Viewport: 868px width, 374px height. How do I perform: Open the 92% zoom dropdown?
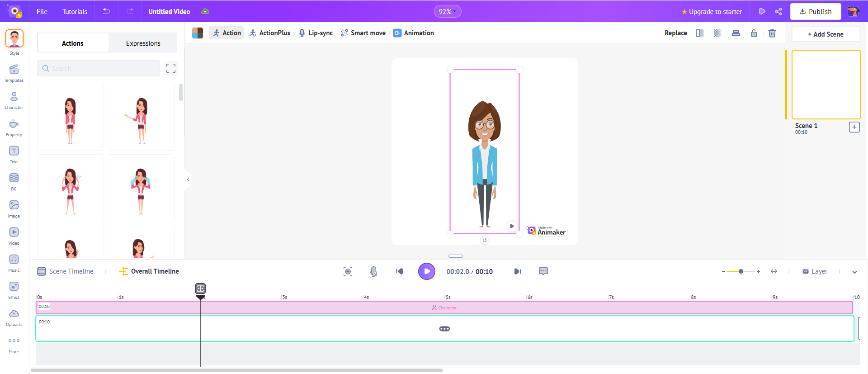447,12
